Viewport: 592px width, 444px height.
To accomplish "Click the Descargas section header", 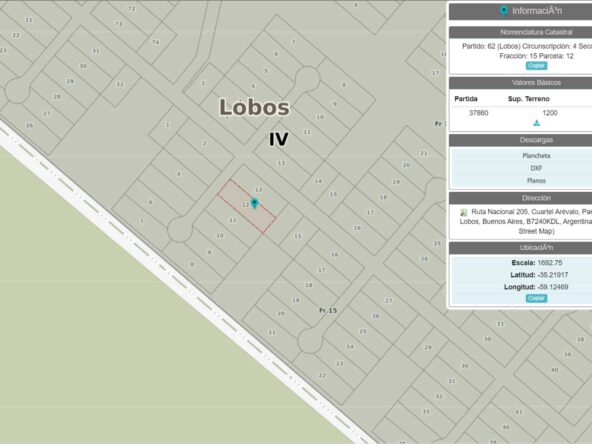I will click(536, 140).
